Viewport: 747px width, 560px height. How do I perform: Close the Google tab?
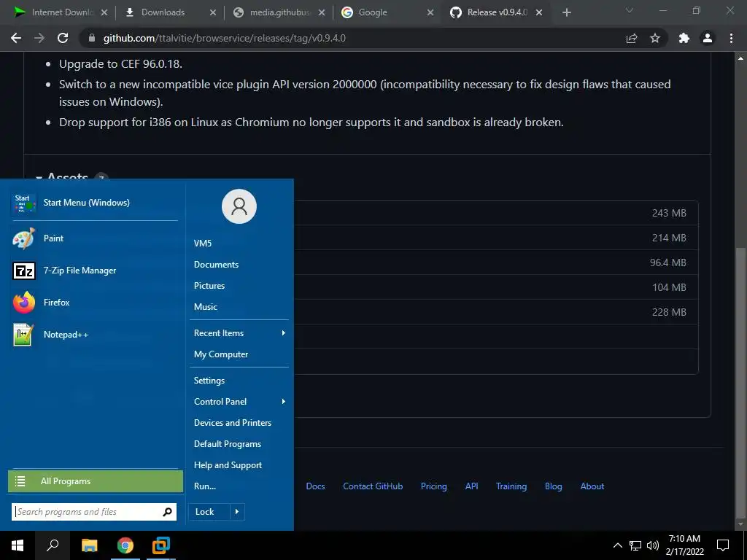coord(430,12)
